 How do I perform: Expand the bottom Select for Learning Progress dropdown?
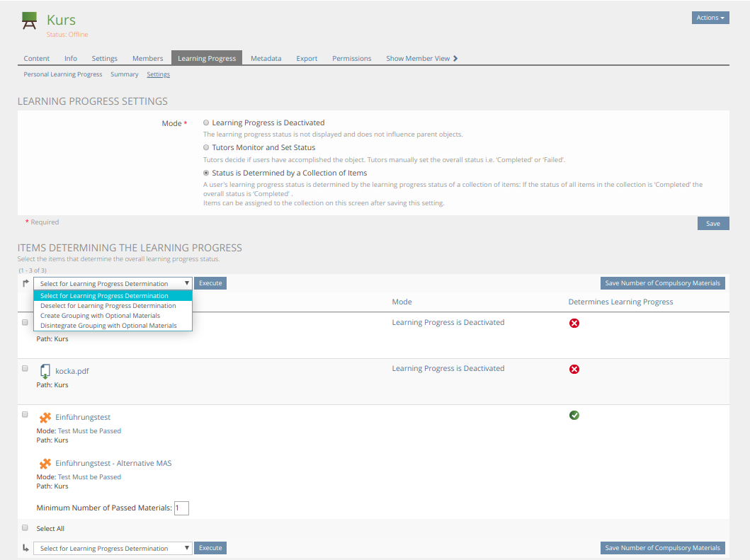click(113, 548)
